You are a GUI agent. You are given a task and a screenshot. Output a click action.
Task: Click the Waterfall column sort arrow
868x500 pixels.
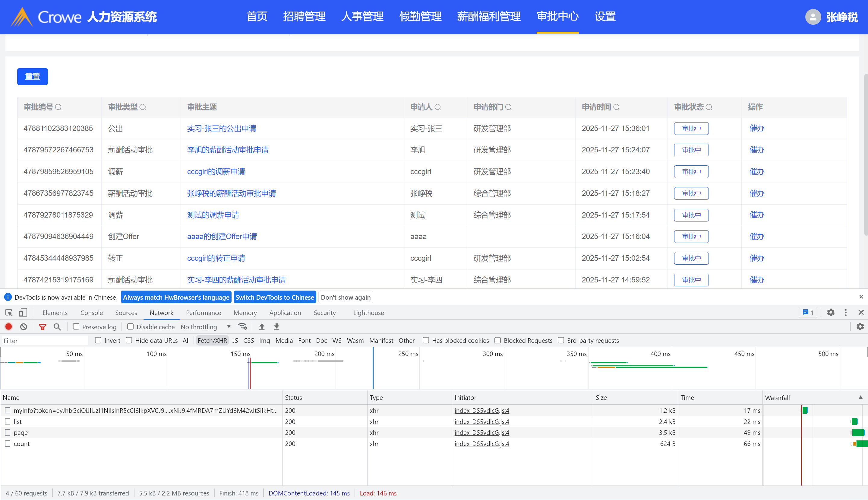[x=860, y=397]
